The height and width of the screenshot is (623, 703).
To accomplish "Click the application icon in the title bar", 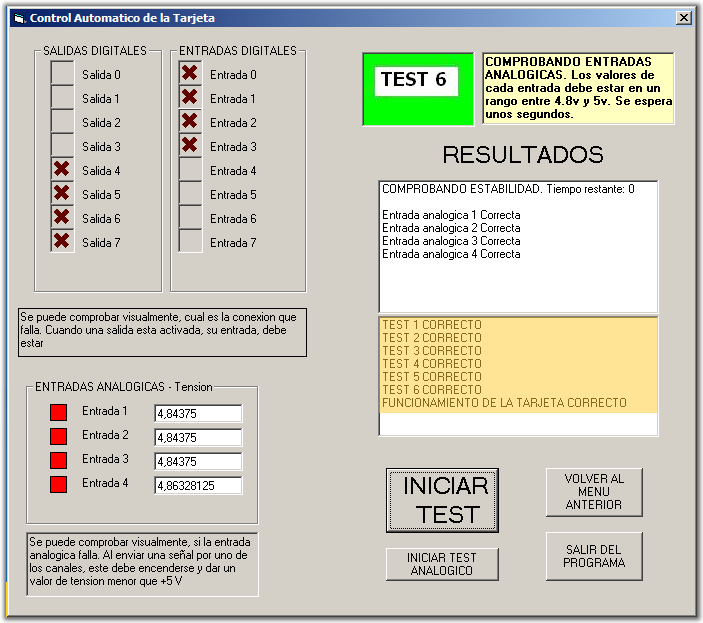I will [19, 18].
